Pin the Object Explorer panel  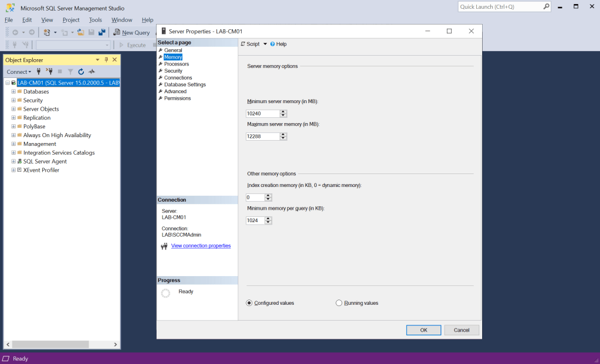[106, 60]
